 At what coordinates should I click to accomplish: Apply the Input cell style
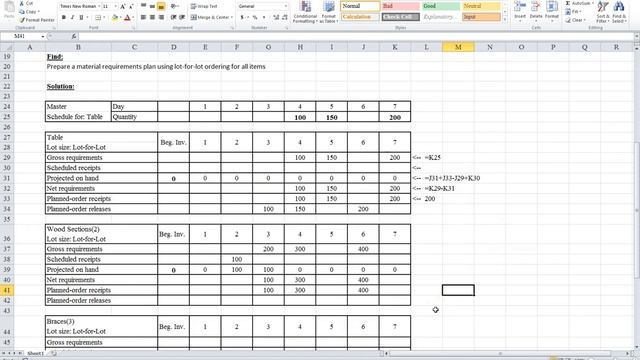coord(481,17)
